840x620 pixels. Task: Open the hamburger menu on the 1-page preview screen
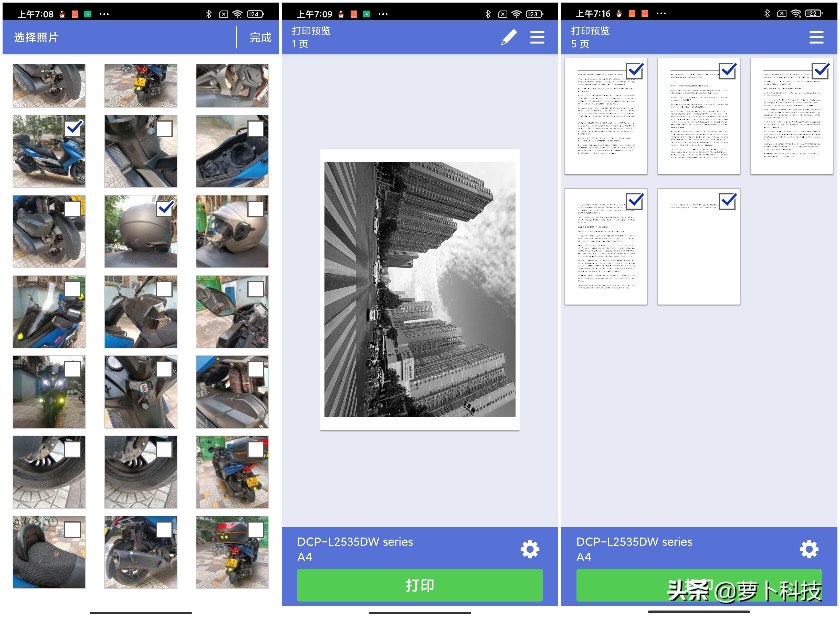click(537, 37)
